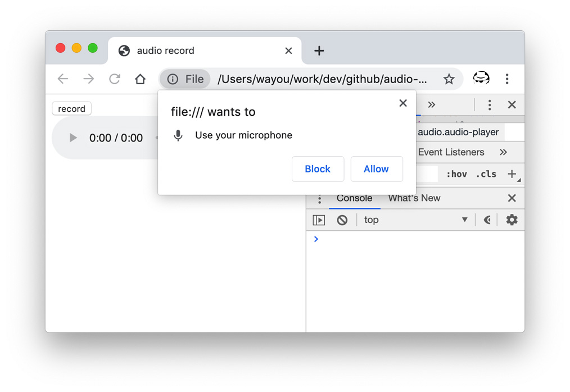Toggle the :hov element state panel
The image size is (570, 392).
pos(456,174)
